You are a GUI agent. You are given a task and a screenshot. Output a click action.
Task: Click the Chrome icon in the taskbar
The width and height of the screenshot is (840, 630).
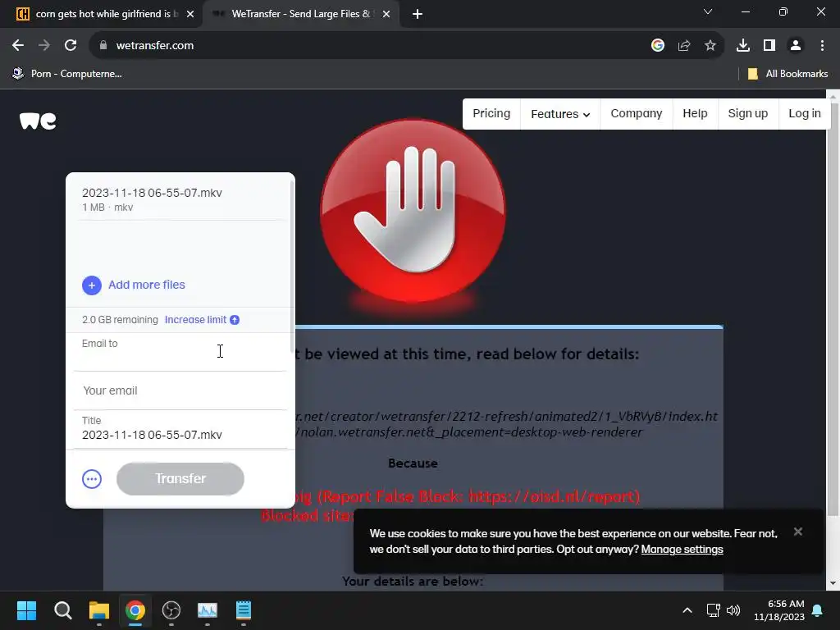pos(135,610)
